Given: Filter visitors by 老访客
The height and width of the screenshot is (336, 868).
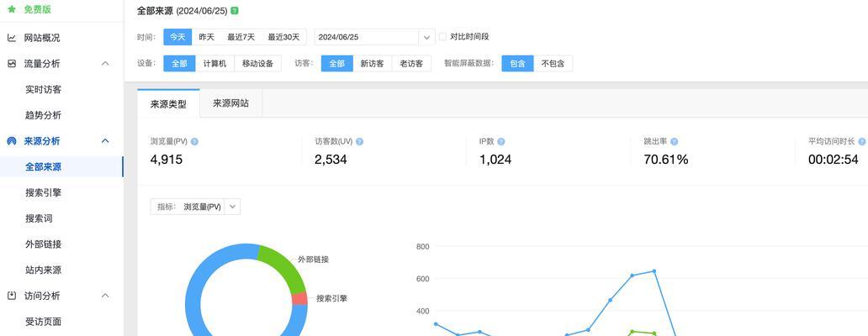Looking at the screenshot, I should coord(411,64).
